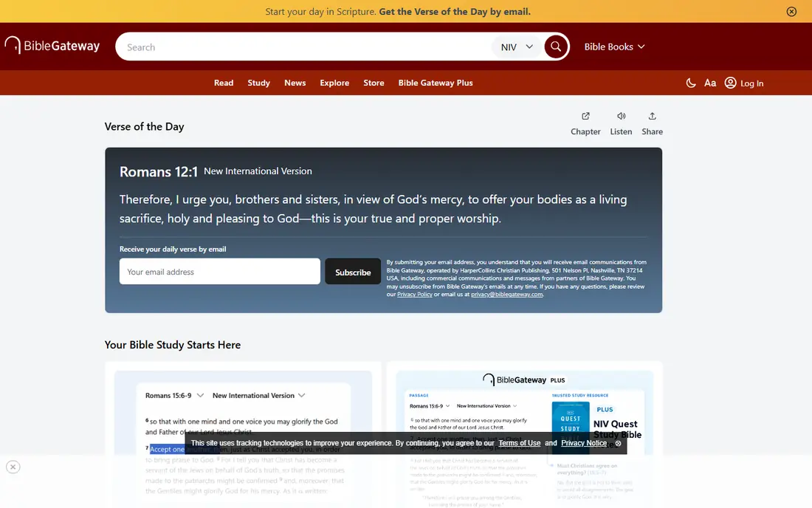Click the Romans 12:1 verse reference
Screen dimensions: 812x508
pos(159,171)
